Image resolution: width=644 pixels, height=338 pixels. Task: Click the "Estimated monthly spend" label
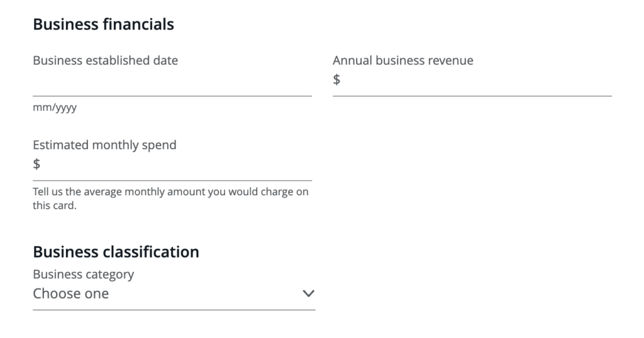[x=104, y=145]
